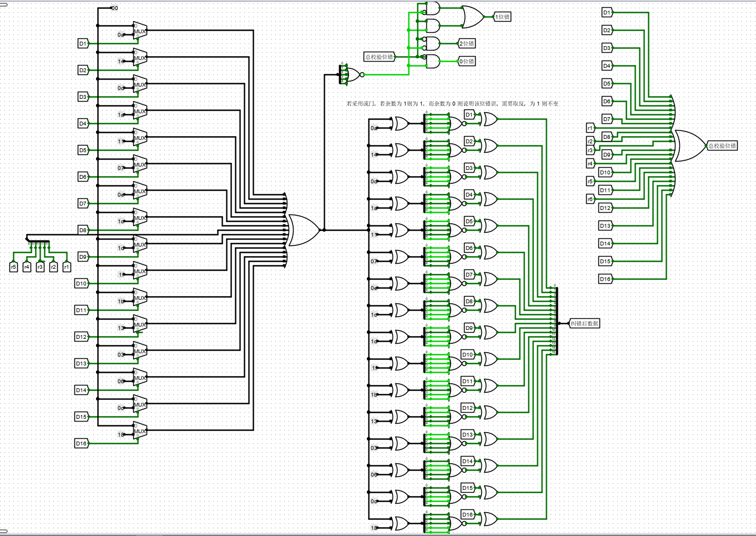
Task: Select the AND gate driving the 0位错 tunnel
Action: [x=431, y=61]
